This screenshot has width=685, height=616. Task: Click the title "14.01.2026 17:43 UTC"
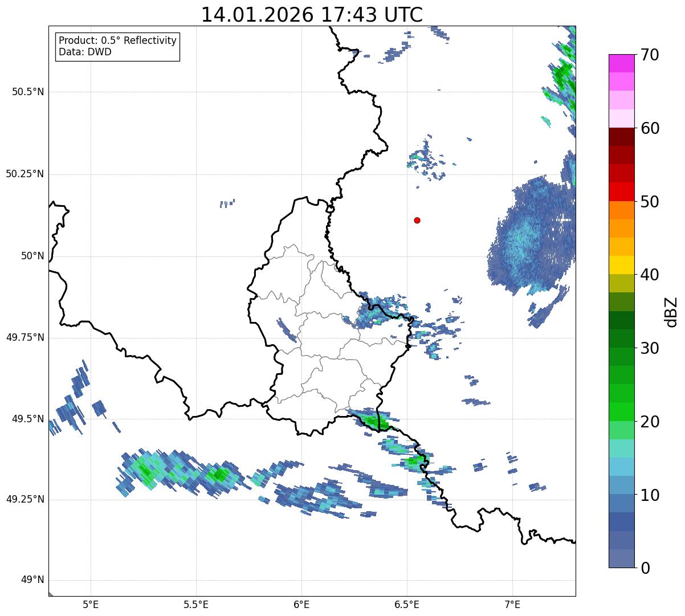(312, 15)
